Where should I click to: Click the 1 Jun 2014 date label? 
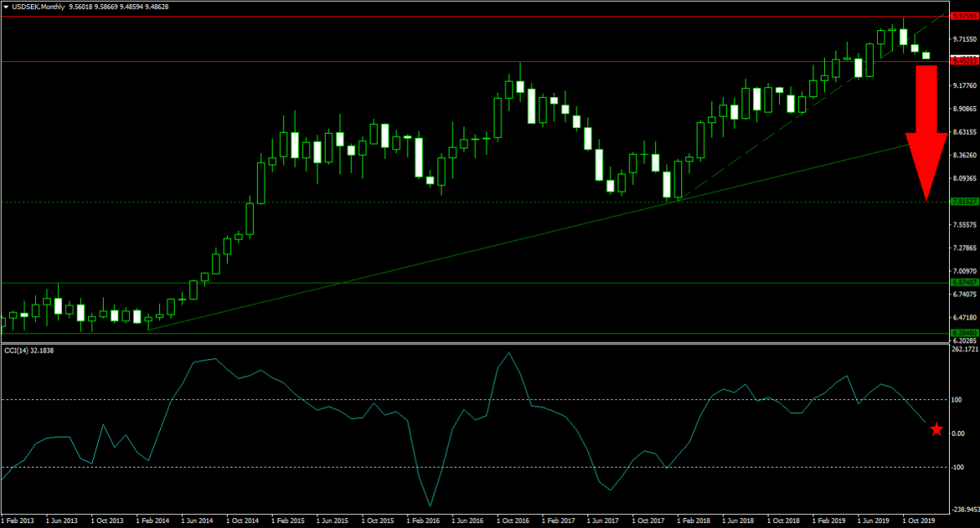click(197, 519)
